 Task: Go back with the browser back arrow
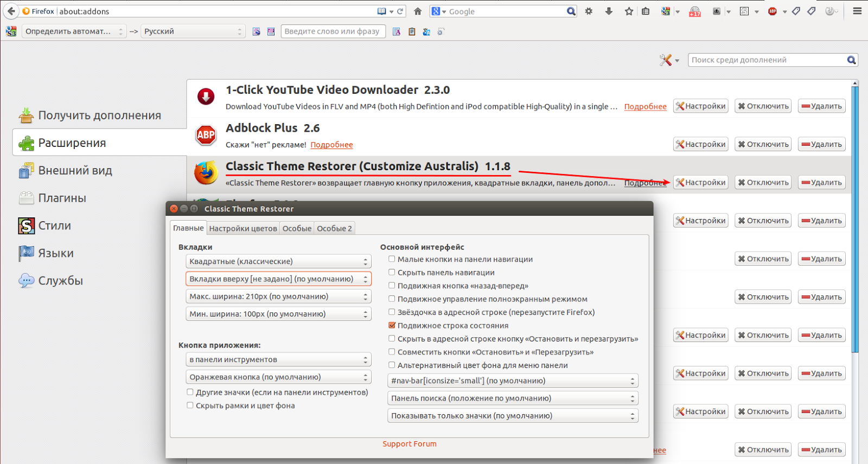[11, 11]
